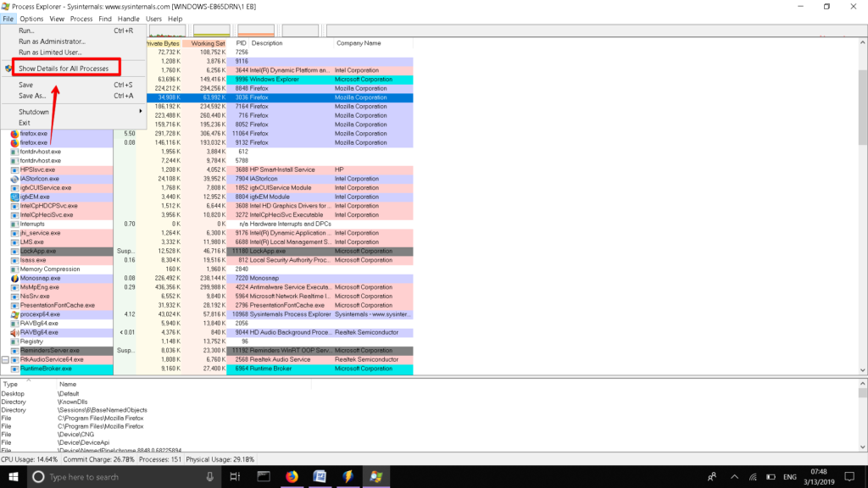Open the Handle menu
This screenshot has width=868, height=488.
129,19
